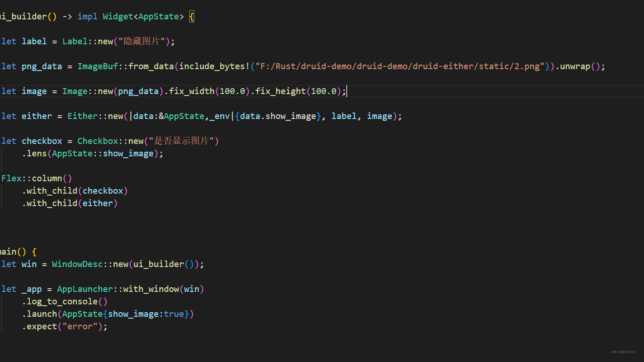
Task: Click the Either type in Either::new
Action: pyautogui.click(x=82, y=116)
